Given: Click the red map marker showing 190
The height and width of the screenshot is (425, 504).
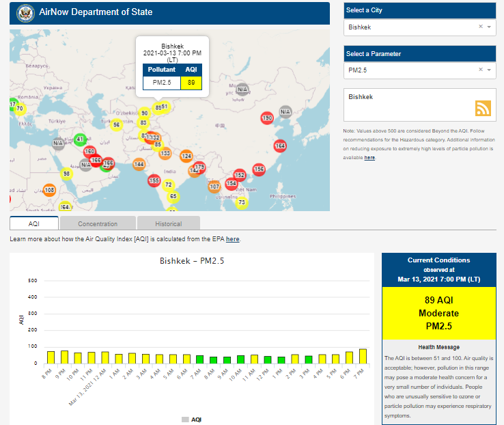Looking at the screenshot, I should click(x=267, y=118).
